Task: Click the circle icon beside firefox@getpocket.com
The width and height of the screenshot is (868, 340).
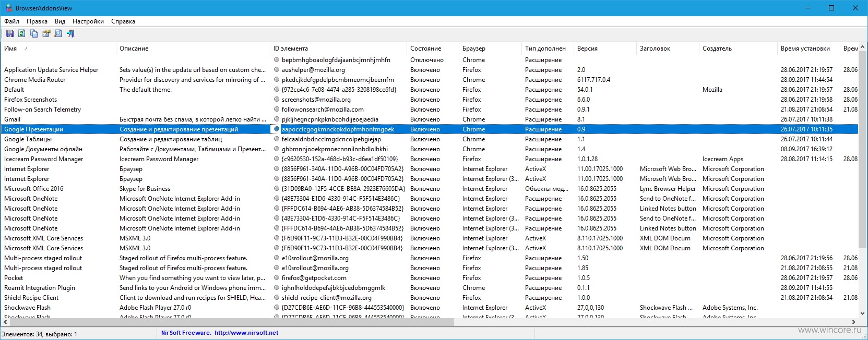Action: (x=277, y=278)
